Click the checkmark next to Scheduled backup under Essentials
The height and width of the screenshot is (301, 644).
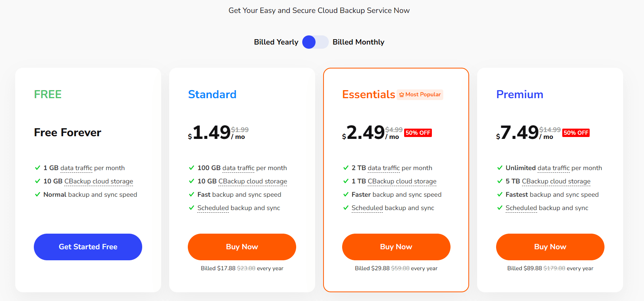point(346,208)
